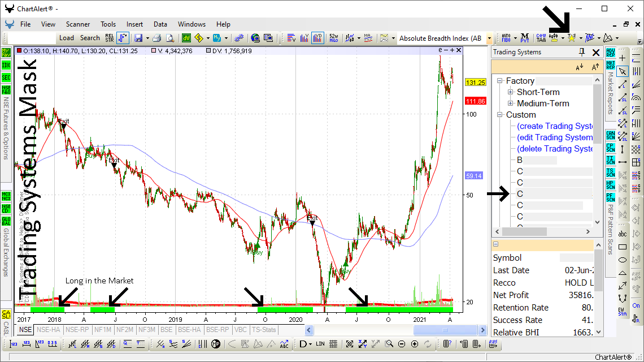
Task: Pin the Trading Systems panel
Action: click(x=581, y=52)
